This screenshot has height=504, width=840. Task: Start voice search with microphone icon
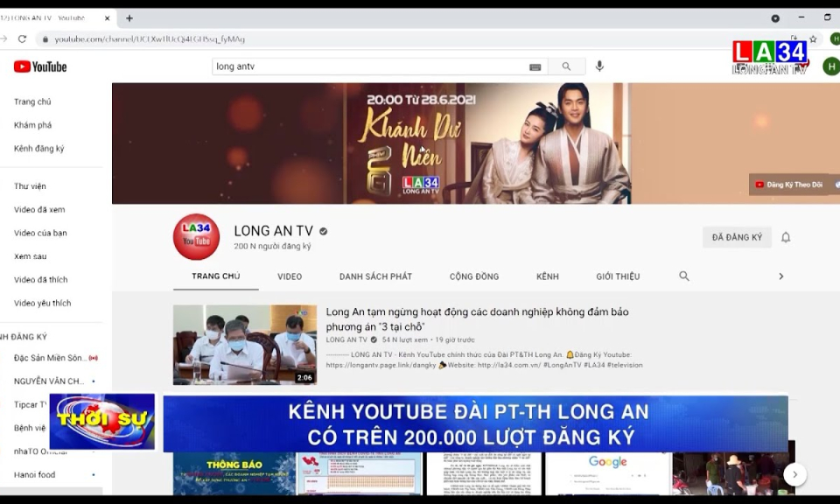pos(599,66)
